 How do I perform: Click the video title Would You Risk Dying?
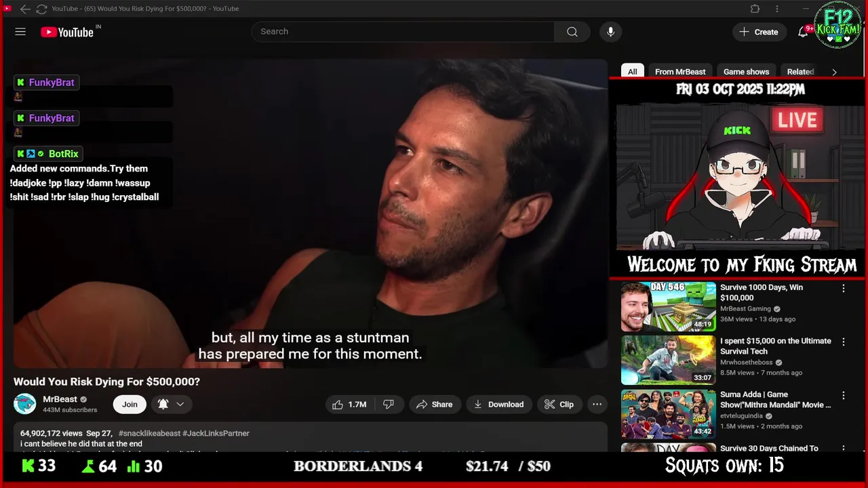point(106,382)
